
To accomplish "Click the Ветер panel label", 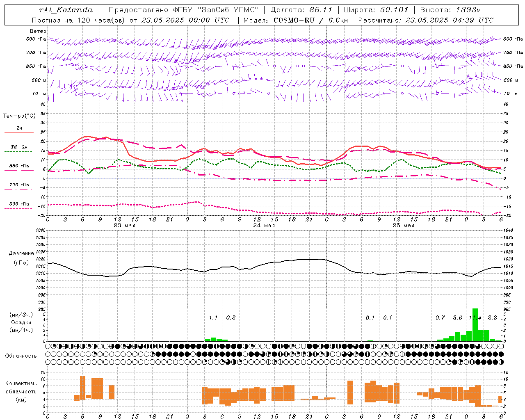I will pos(38,31).
